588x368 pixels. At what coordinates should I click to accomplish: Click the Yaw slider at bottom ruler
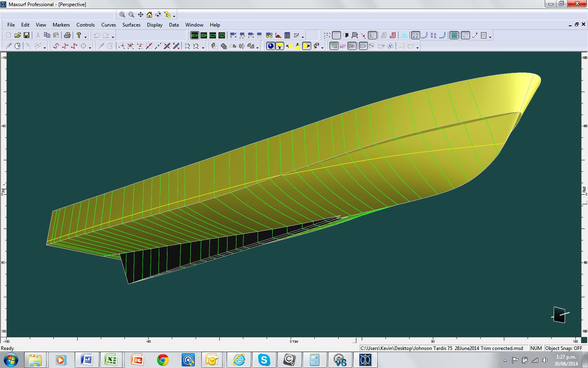(354, 340)
